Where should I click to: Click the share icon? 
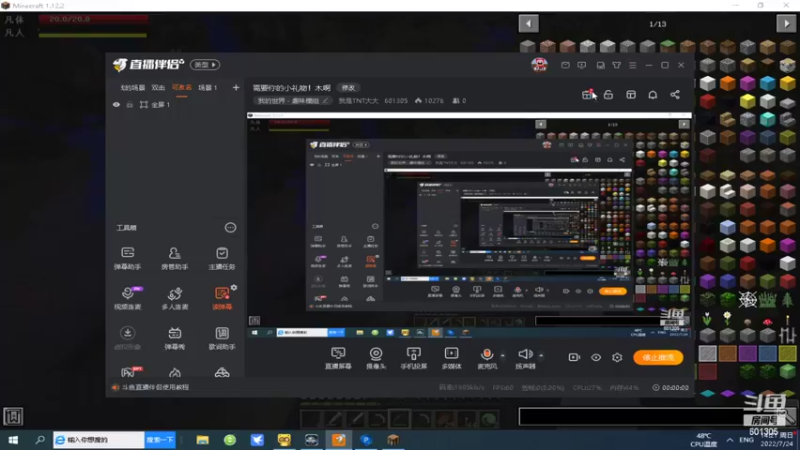click(x=674, y=95)
